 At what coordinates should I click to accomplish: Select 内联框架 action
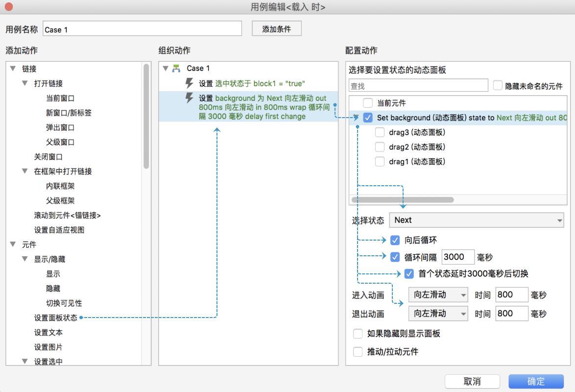[60, 186]
